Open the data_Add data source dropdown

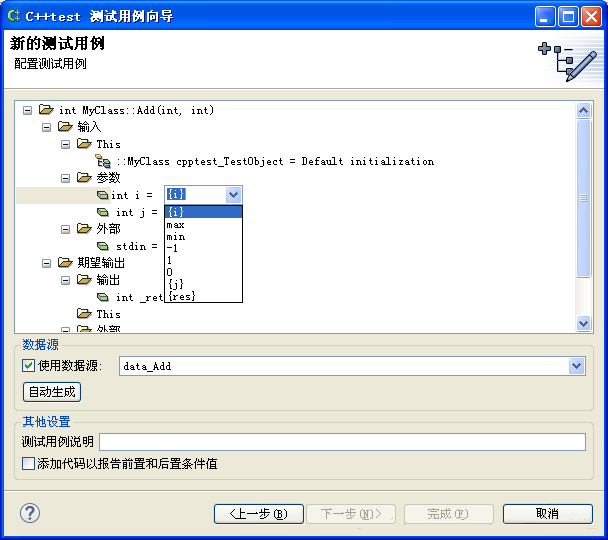[576, 366]
